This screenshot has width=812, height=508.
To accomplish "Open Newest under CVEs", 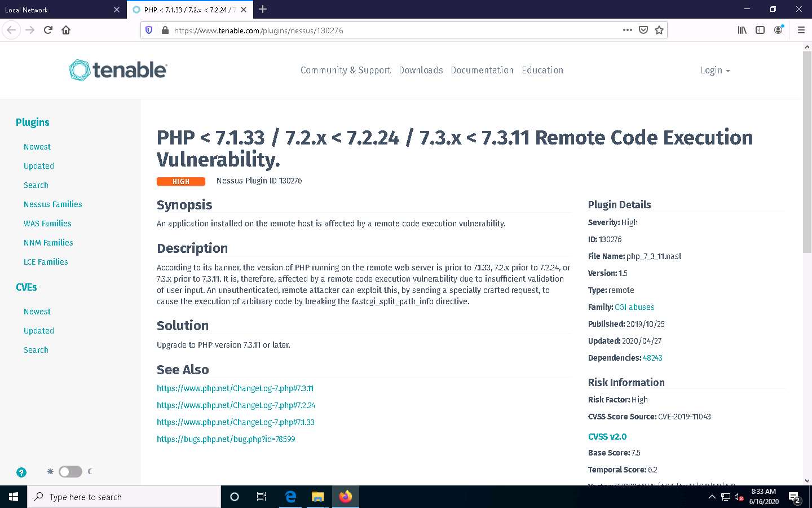I will click(x=37, y=312).
